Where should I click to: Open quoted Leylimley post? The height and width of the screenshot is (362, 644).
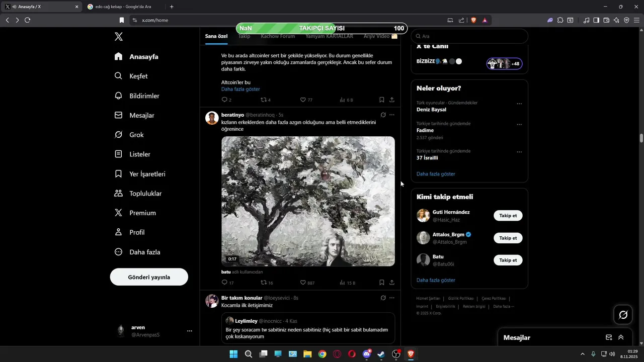click(308, 328)
